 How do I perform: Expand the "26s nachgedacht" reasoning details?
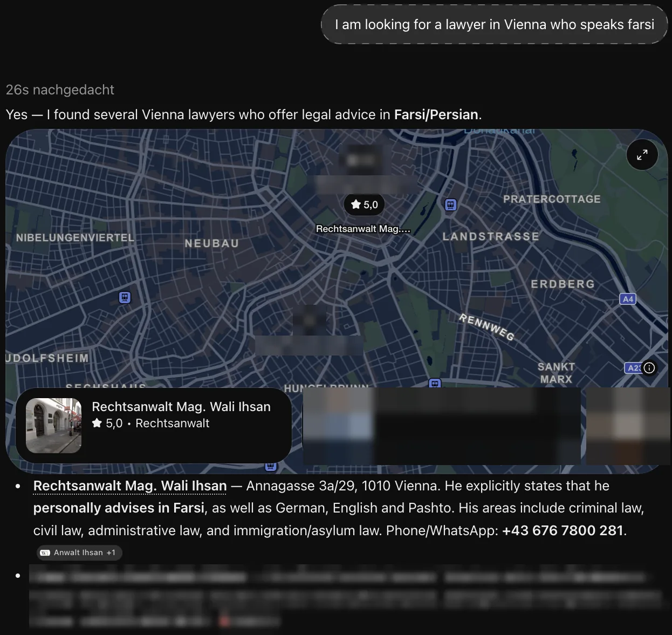pyautogui.click(x=60, y=90)
